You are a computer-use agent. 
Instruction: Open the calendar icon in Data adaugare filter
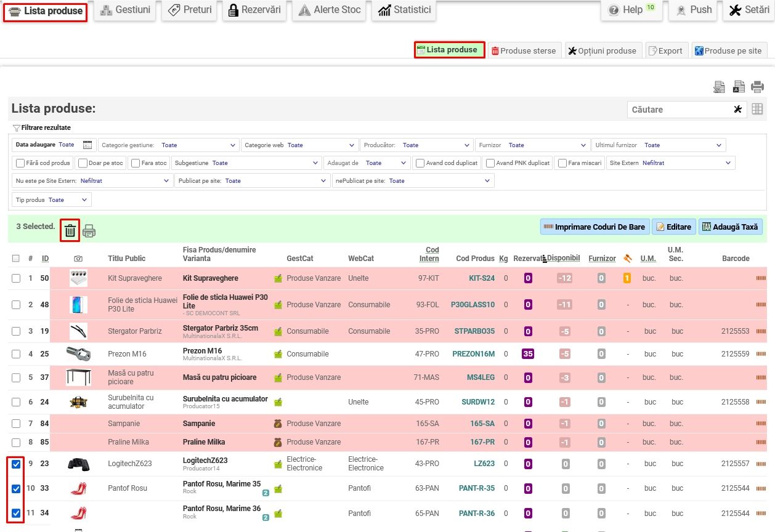click(87, 145)
